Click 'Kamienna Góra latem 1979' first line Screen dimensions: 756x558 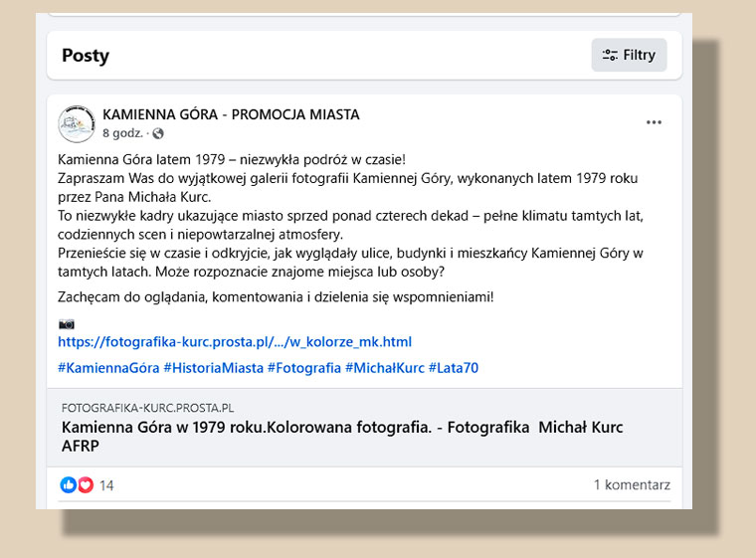232,159
